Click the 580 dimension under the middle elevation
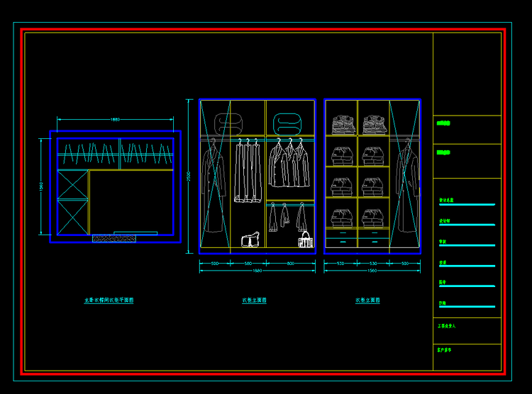The width and height of the screenshot is (532, 394). (248, 264)
